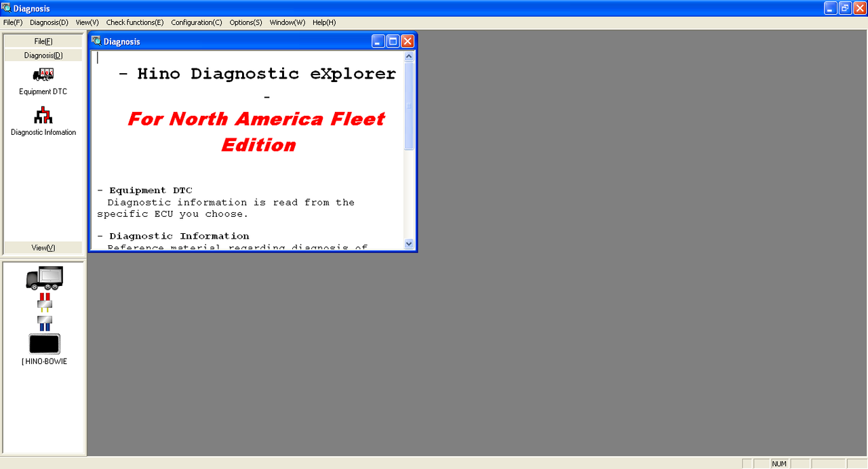This screenshot has width=868, height=469.
Task: Click the black PC monitor icon
Action: pos(45,344)
